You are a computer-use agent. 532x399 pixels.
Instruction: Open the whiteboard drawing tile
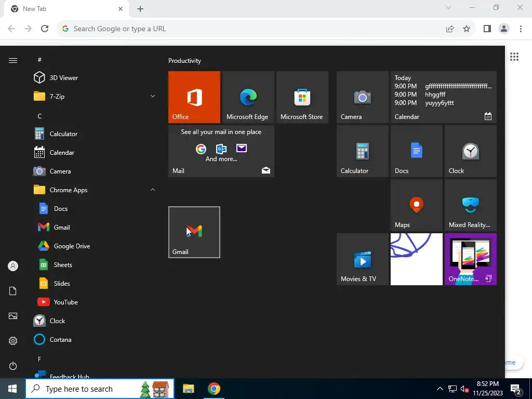coord(416,259)
